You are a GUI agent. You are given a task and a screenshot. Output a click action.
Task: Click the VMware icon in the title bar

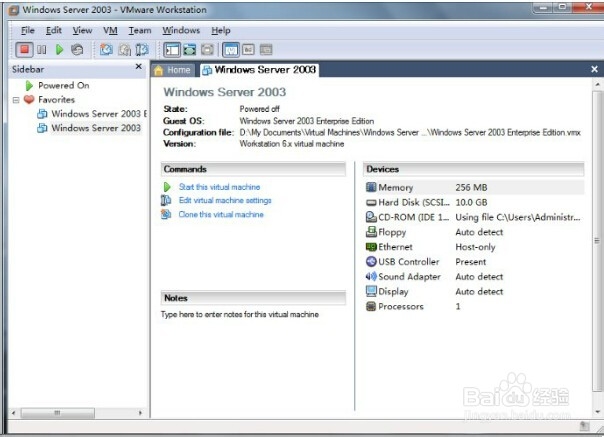(x=14, y=10)
